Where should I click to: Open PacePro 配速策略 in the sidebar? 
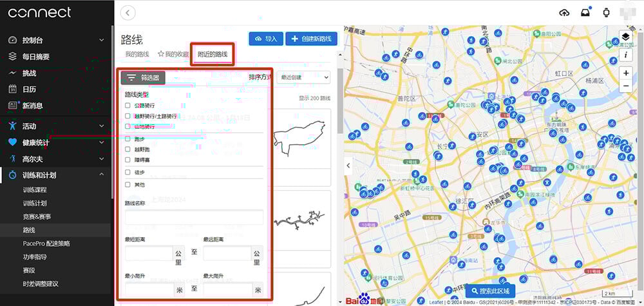46,244
